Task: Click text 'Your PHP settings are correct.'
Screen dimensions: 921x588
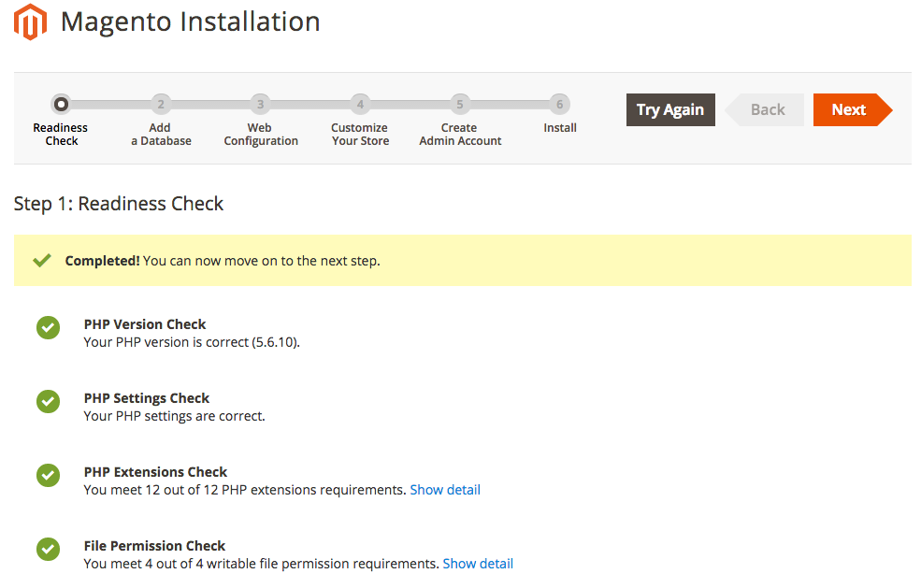Action: click(175, 417)
